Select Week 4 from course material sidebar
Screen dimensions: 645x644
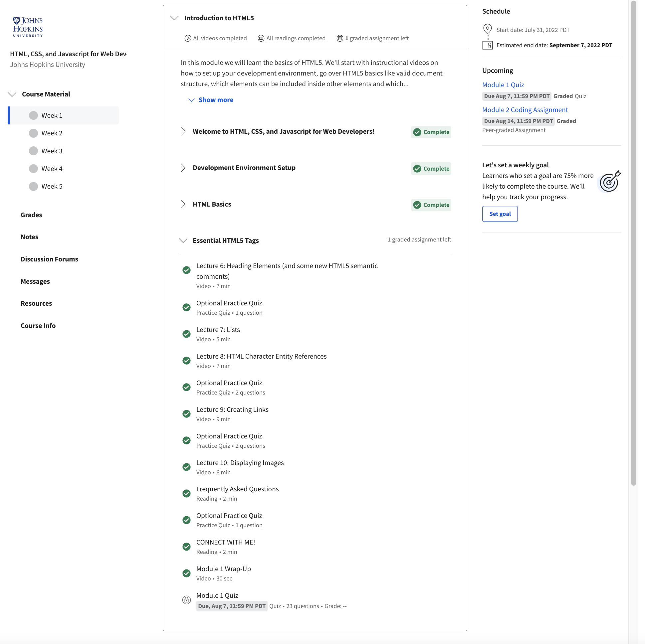(53, 169)
